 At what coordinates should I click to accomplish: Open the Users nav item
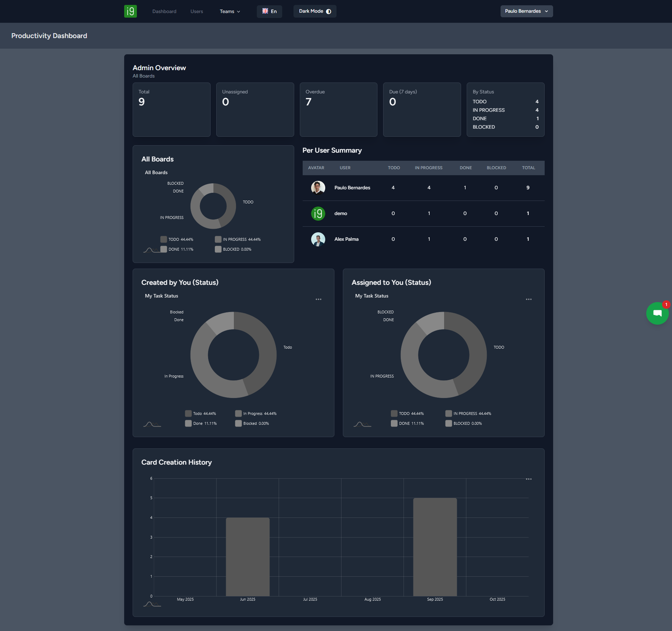pyautogui.click(x=196, y=11)
